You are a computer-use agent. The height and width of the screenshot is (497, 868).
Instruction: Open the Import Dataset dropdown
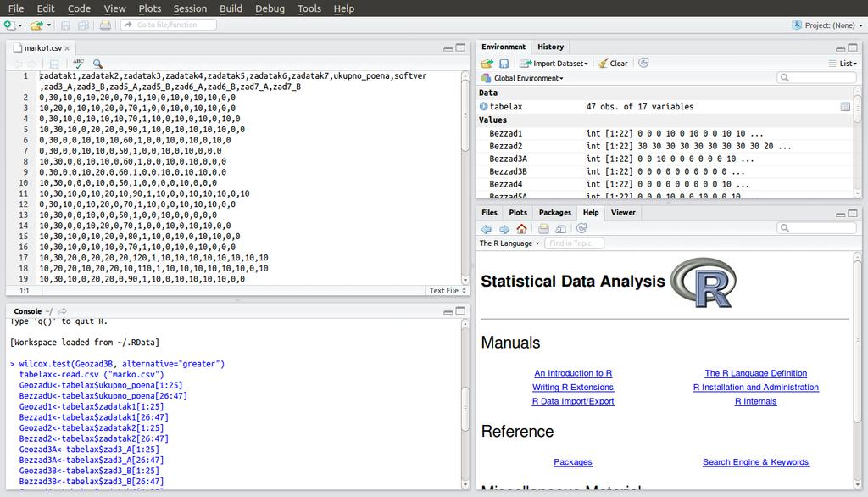click(554, 63)
